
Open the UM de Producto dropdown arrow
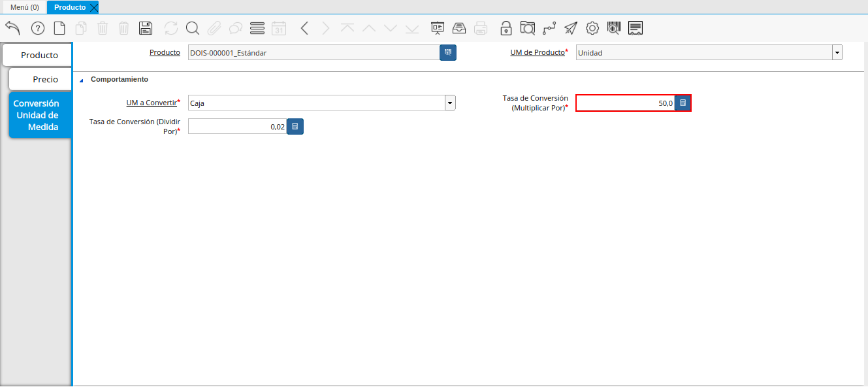click(x=837, y=53)
